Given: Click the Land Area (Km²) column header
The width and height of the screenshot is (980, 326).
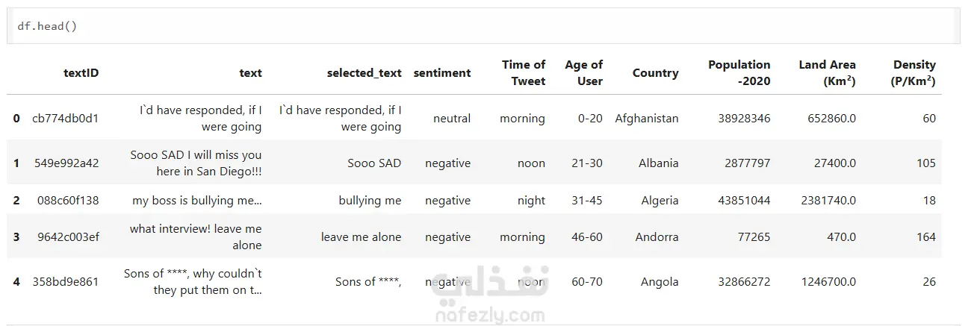Looking at the screenshot, I should coord(827,73).
